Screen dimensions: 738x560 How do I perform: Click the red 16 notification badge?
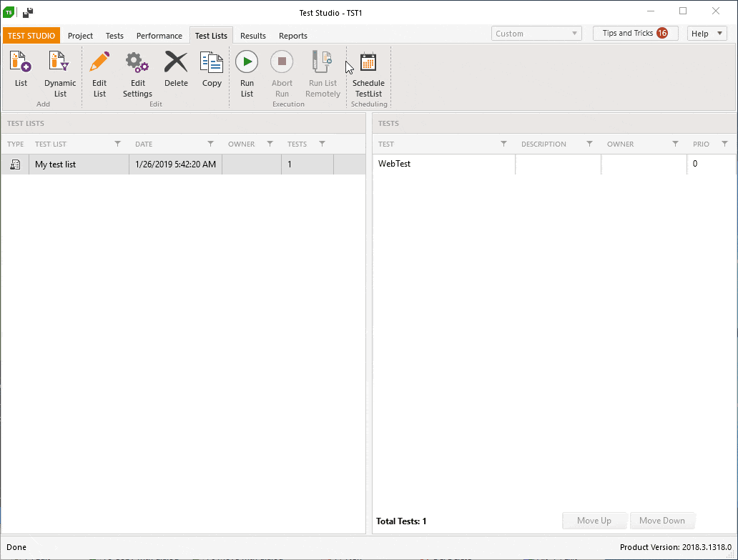(x=662, y=33)
